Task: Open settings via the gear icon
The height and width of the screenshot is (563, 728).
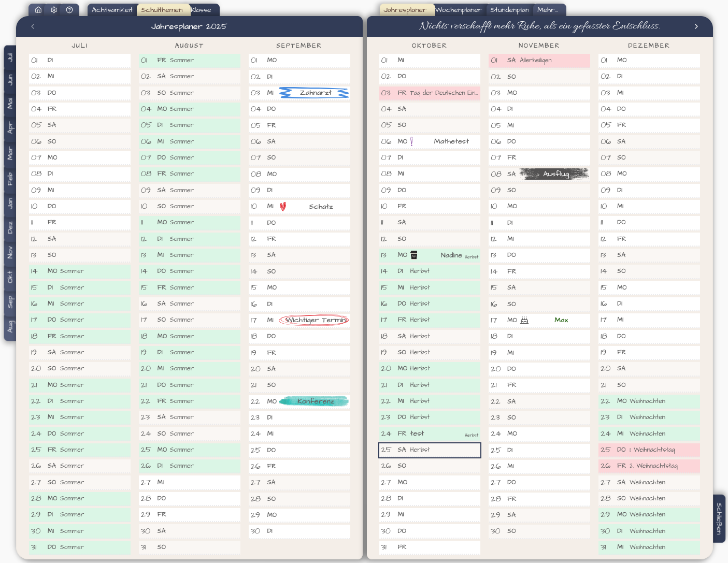Action: pyautogui.click(x=54, y=10)
